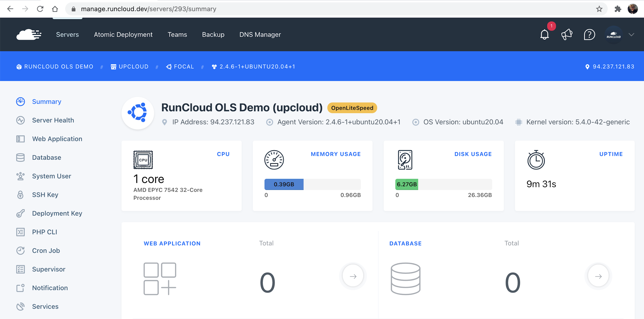
Task: Click the Database sidebar icon
Action: 20,157
